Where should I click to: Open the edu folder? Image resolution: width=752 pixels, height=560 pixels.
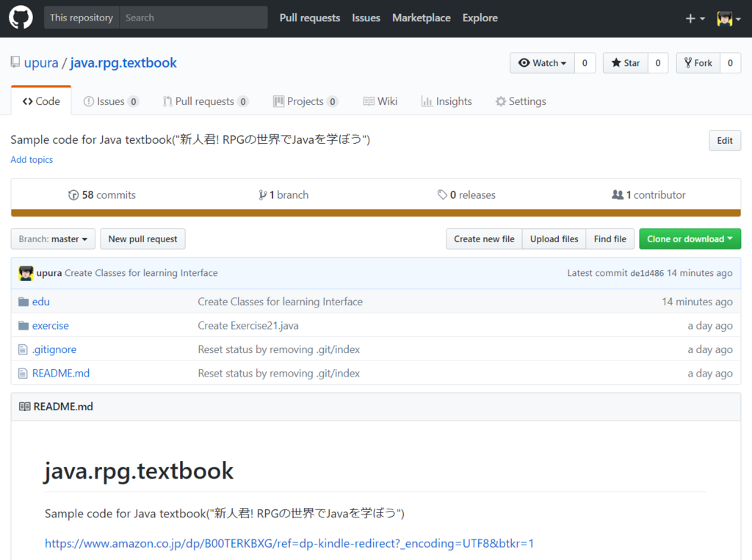pyautogui.click(x=41, y=302)
